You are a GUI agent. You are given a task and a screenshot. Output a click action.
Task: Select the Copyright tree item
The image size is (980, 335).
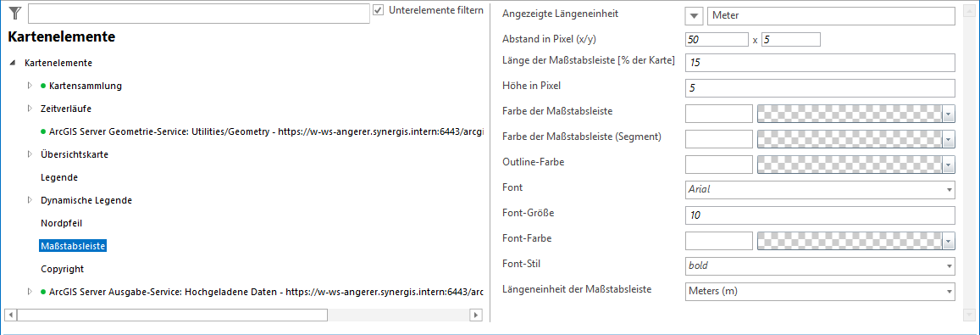click(x=62, y=269)
